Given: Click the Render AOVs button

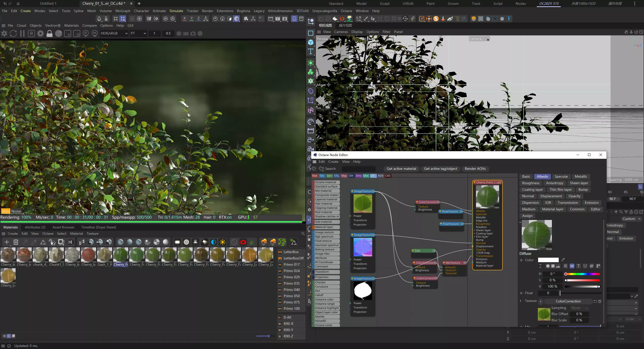Looking at the screenshot, I should (x=475, y=169).
